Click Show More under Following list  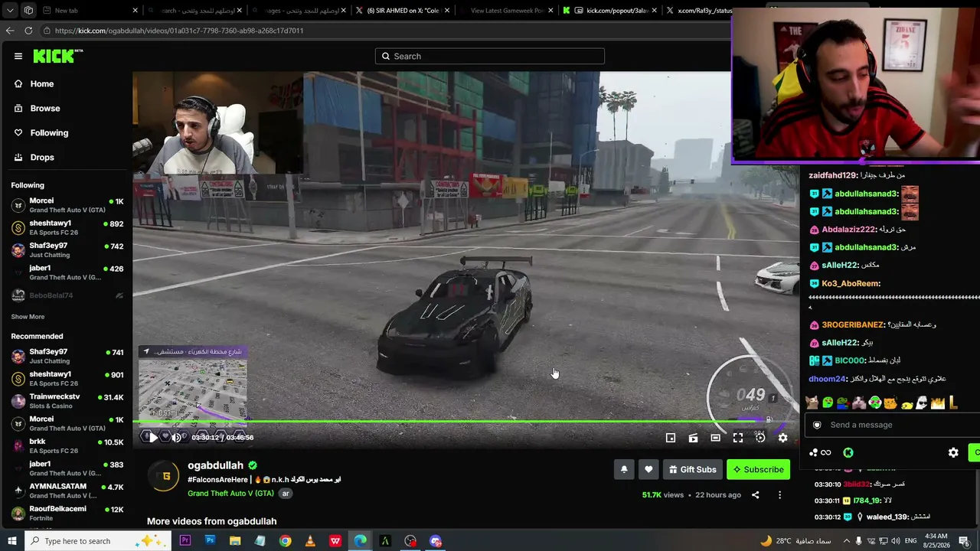click(x=28, y=317)
